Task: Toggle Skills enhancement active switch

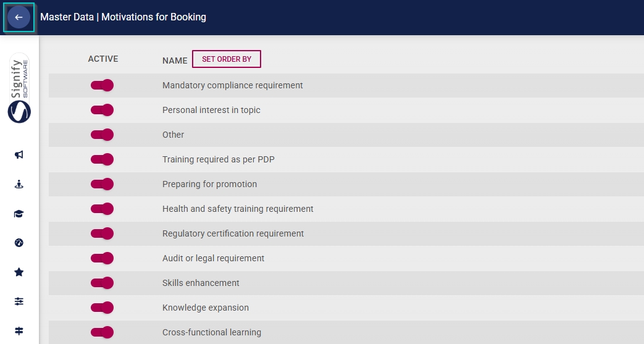Action: (102, 282)
